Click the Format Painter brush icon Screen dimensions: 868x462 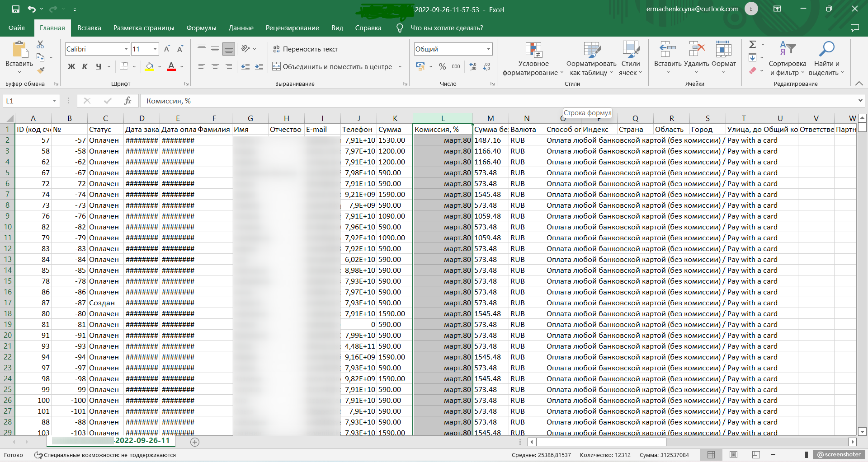tap(41, 70)
